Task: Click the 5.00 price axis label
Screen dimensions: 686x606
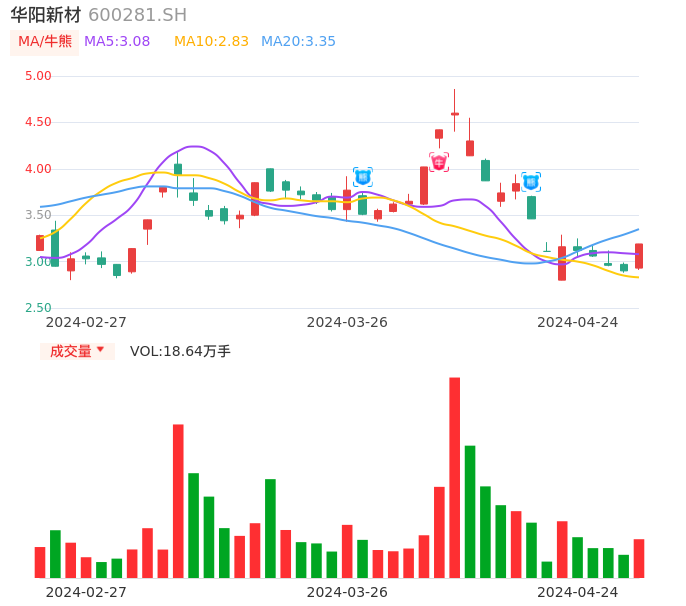Action: (x=38, y=76)
